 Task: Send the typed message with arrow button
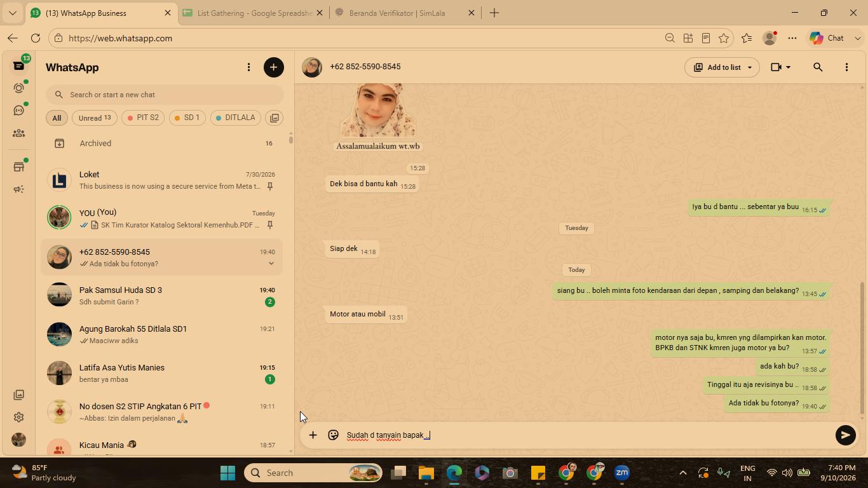click(x=845, y=435)
